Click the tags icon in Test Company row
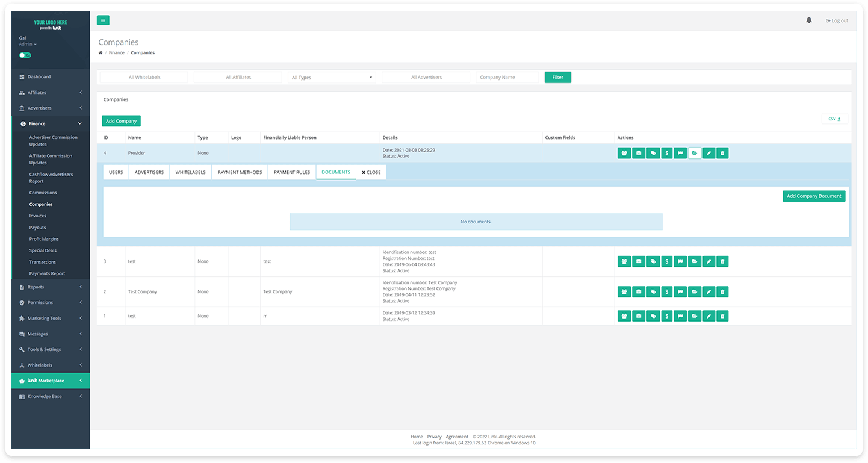Screen dimensions: 868x463 coord(653,292)
